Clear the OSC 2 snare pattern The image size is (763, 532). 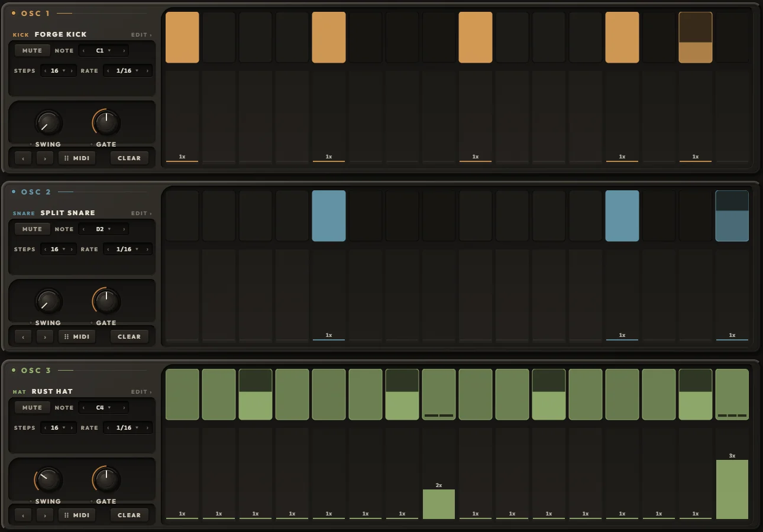click(129, 336)
